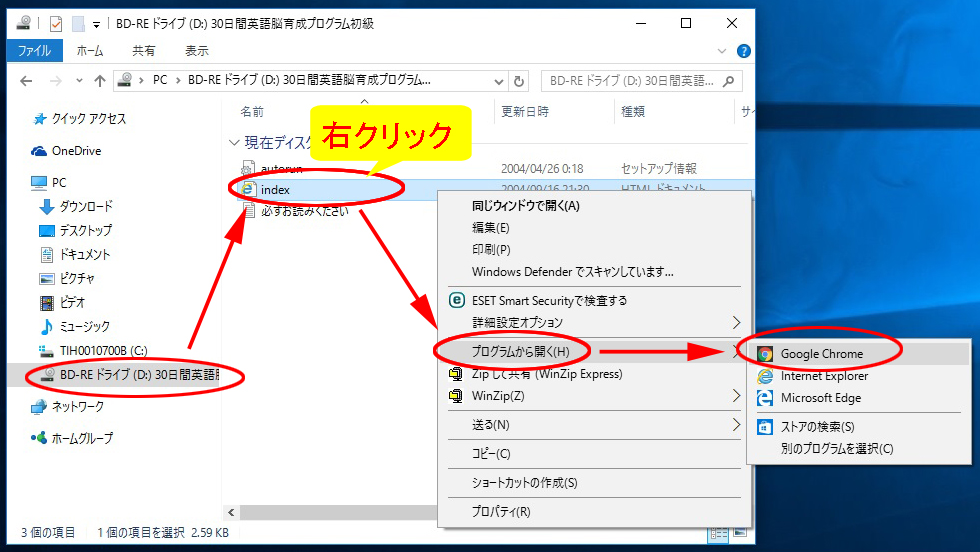The width and height of the screenshot is (980, 552).
Task: Sort by the 種類 column header
Action: tap(632, 112)
